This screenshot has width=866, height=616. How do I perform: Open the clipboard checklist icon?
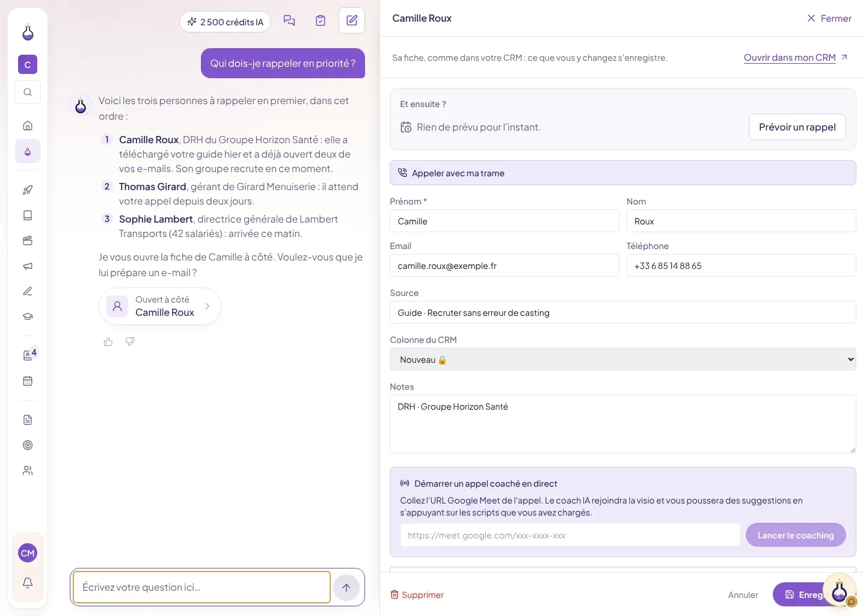pyautogui.click(x=321, y=21)
